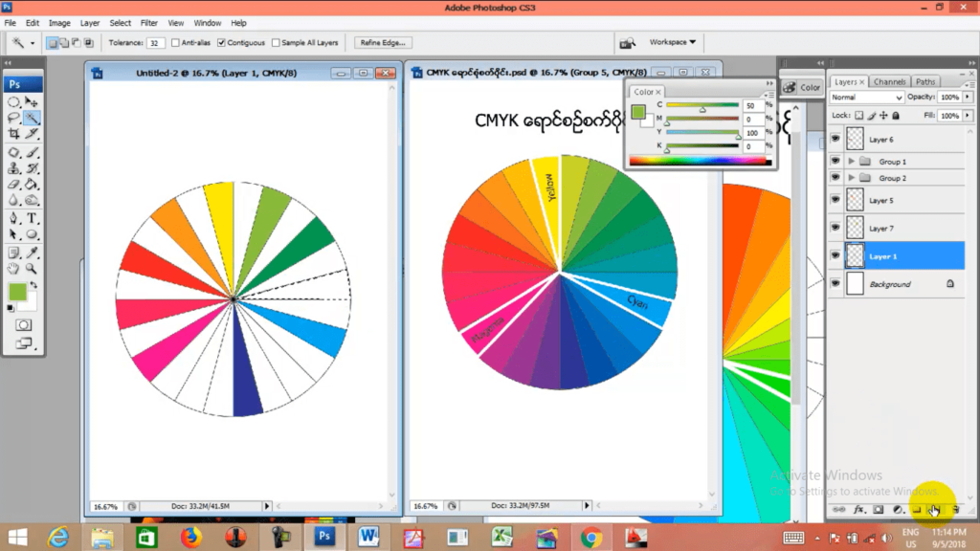980x551 pixels.
Task: Enable the Anti-alias checkbox
Action: [175, 42]
